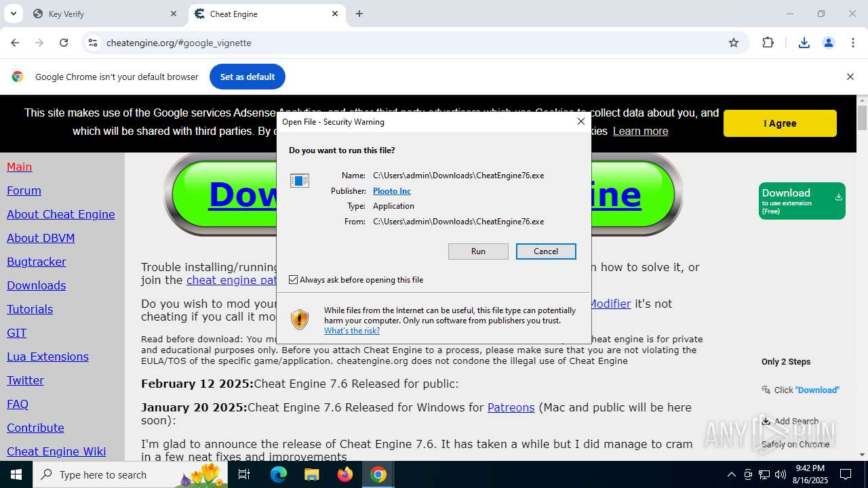Screen dimensions: 868x488
Task: Open the Main sidebar link
Action: tap(20, 167)
